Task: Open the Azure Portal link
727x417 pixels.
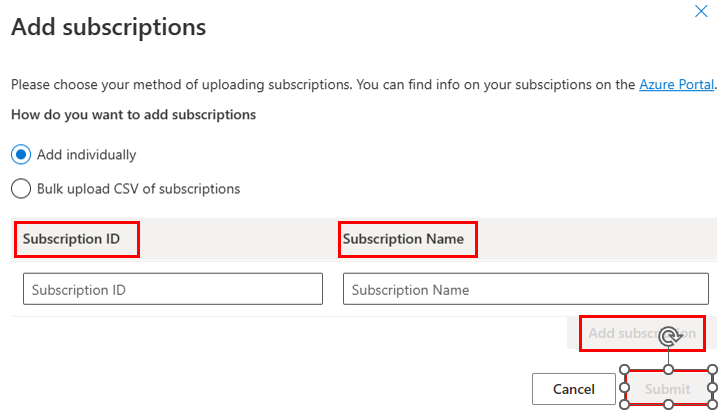Action: pos(676,85)
